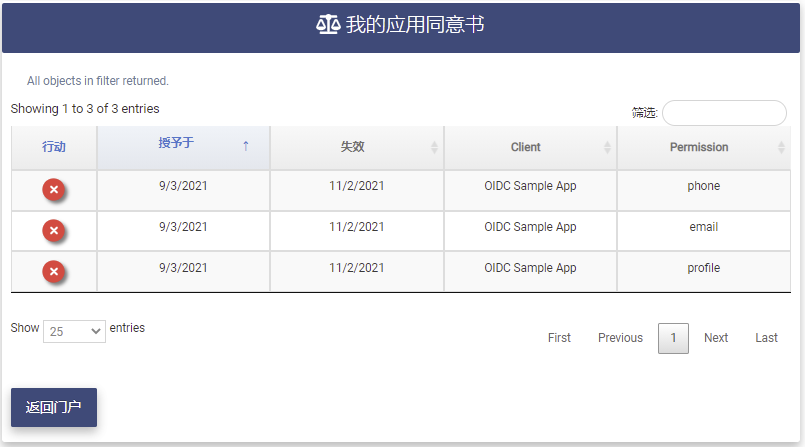Select page 1 in pagination
This screenshot has width=805, height=447.
tap(673, 338)
